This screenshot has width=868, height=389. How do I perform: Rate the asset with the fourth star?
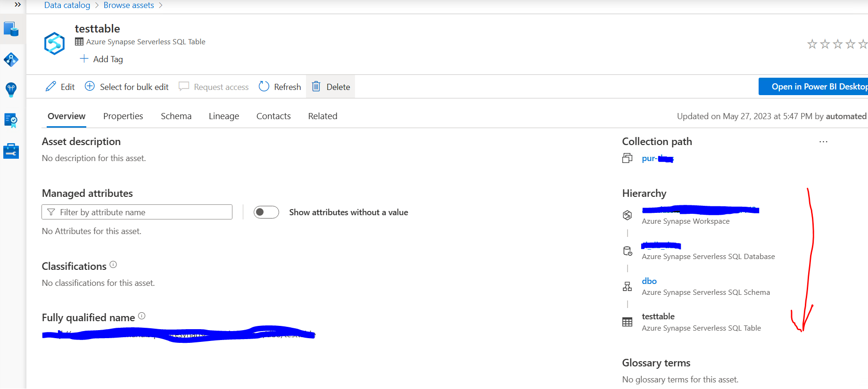850,44
